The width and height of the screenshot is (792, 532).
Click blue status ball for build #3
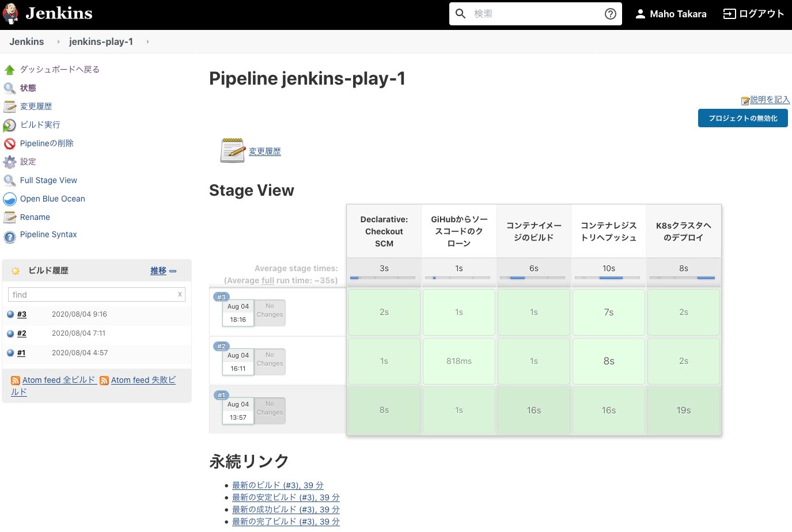10,314
